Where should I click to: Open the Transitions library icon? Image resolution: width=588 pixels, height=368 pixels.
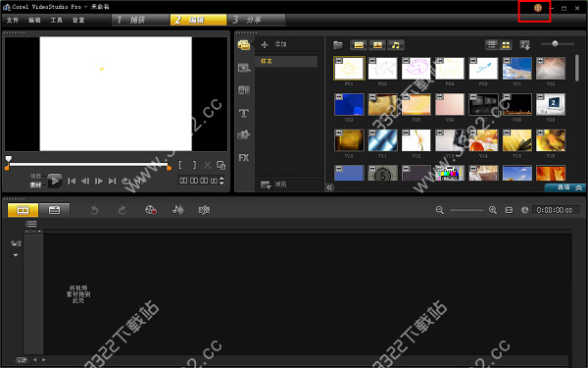[x=244, y=90]
